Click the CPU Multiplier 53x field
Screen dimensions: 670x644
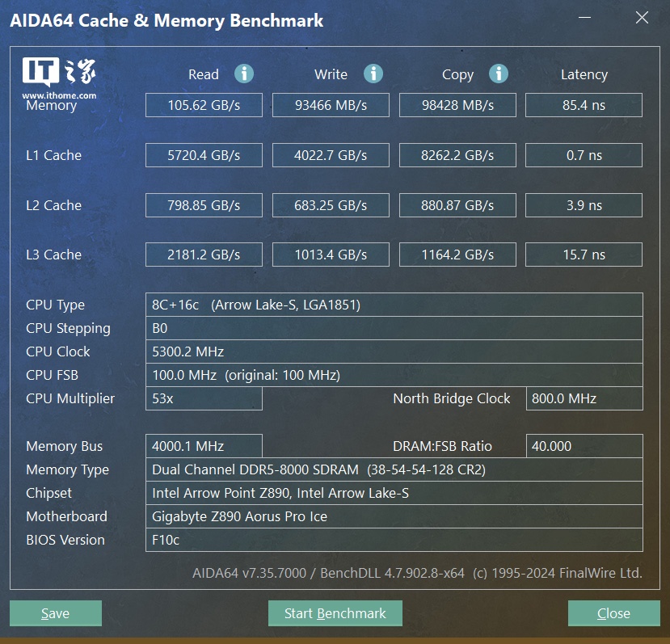click(x=204, y=398)
